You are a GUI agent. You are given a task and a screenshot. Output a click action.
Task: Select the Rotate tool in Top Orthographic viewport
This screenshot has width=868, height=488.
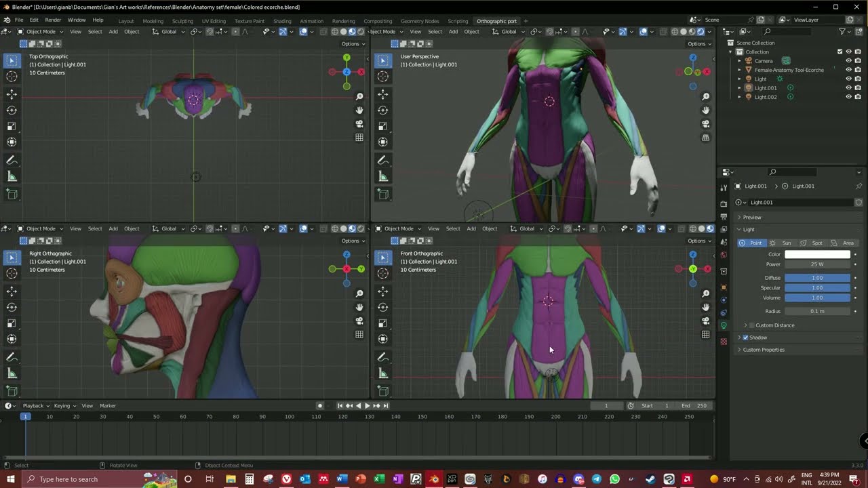(12, 110)
